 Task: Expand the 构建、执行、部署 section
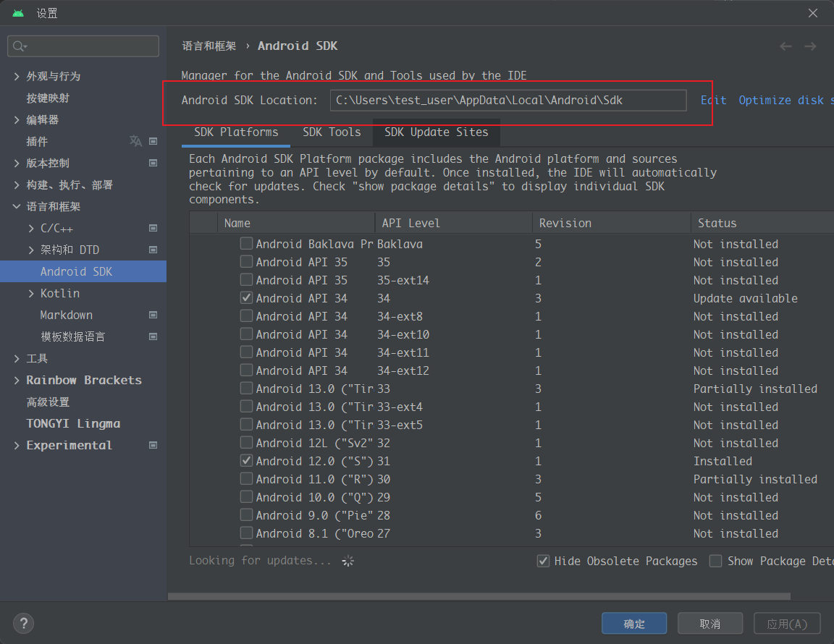(17, 185)
